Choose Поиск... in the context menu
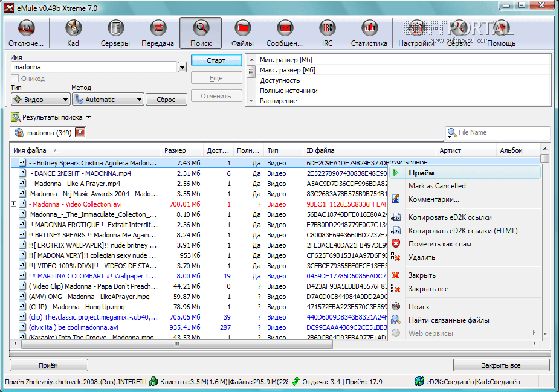This screenshot has width=559, height=392. coord(465,306)
